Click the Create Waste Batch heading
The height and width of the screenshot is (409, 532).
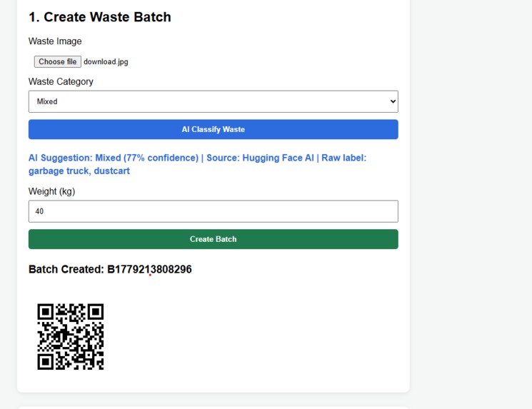coord(100,17)
